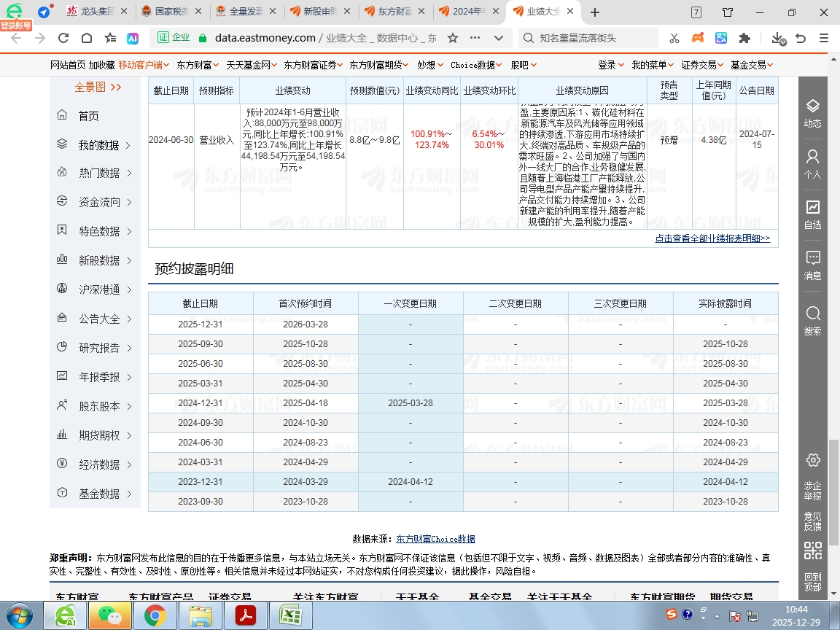Open the translate toolbar icon
The height and width of the screenshot is (630, 840).
point(721,38)
